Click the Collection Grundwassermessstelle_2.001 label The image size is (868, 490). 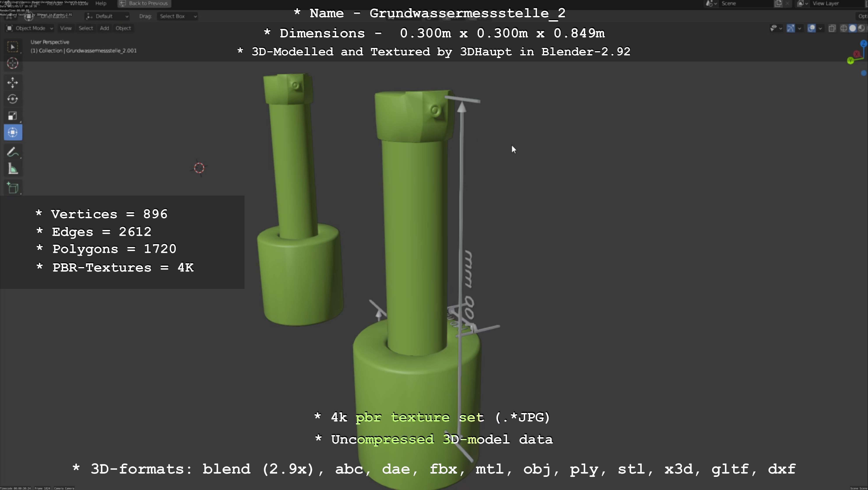pyautogui.click(x=84, y=51)
